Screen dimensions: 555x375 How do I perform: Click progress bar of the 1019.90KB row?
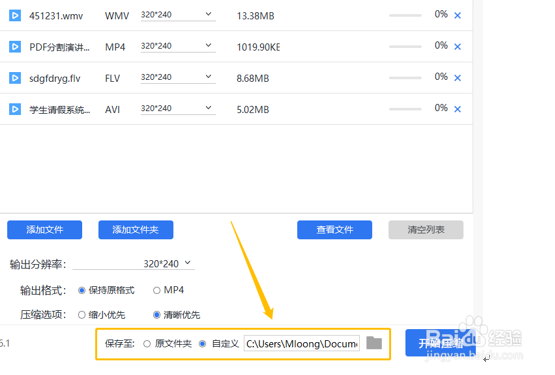coord(405,47)
